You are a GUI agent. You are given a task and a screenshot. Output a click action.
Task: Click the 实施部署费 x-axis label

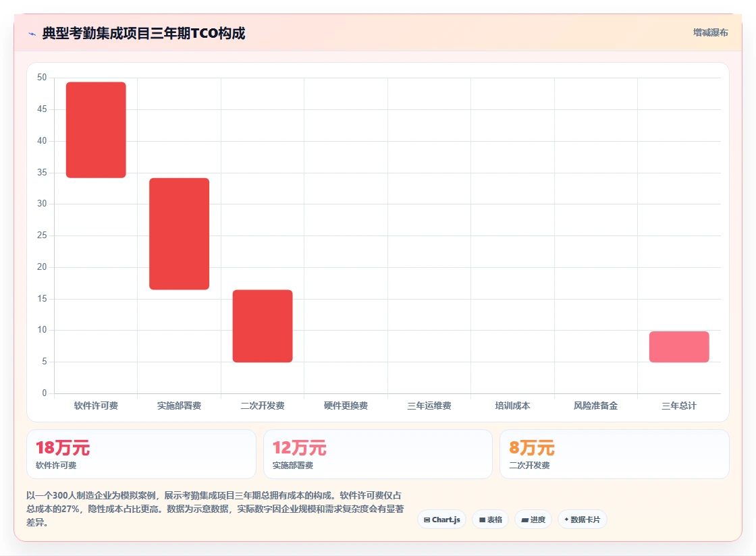180,406
